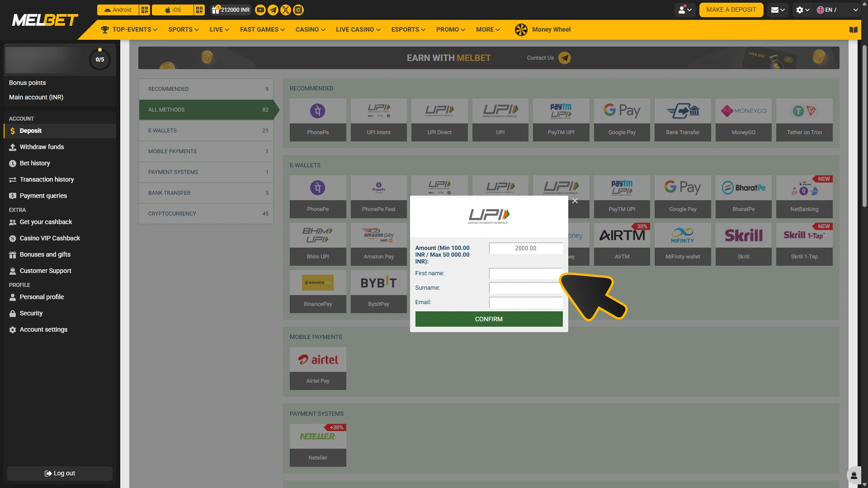This screenshot has width=868, height=488.
Task: Expand the LIVE menu
Action: pyautogui.click(x=219, y=30)
